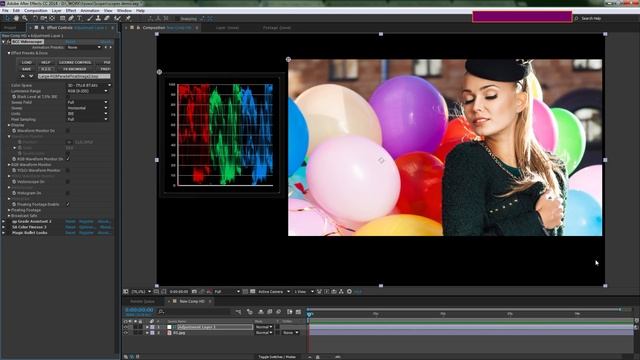Open the Active Camera dropdown
Viewport: 640px width, 360px height.
(274, 291)
